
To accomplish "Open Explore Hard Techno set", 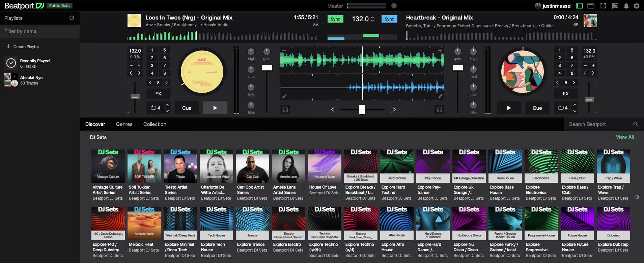I will point(397,166).
